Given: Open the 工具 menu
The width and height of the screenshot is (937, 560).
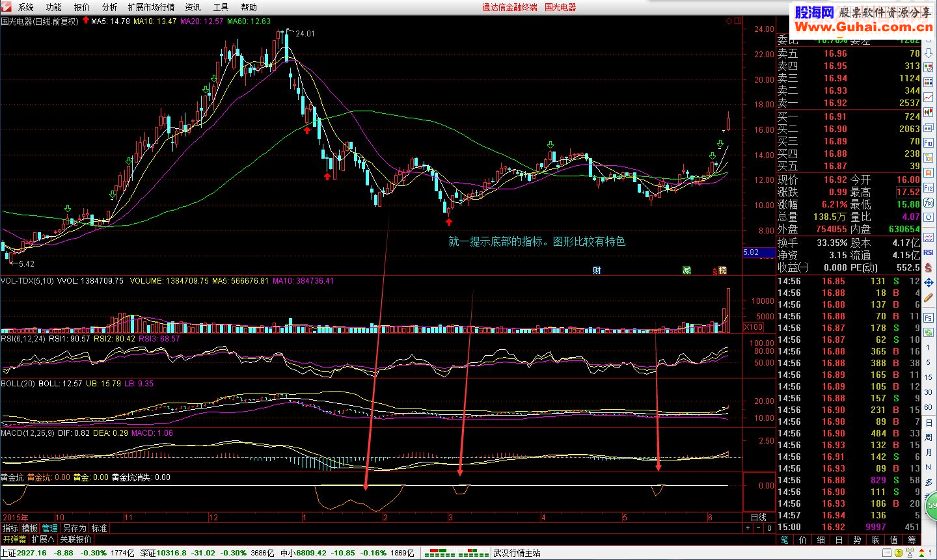Looking at the screenshot, I should click(x=221, y=7).
